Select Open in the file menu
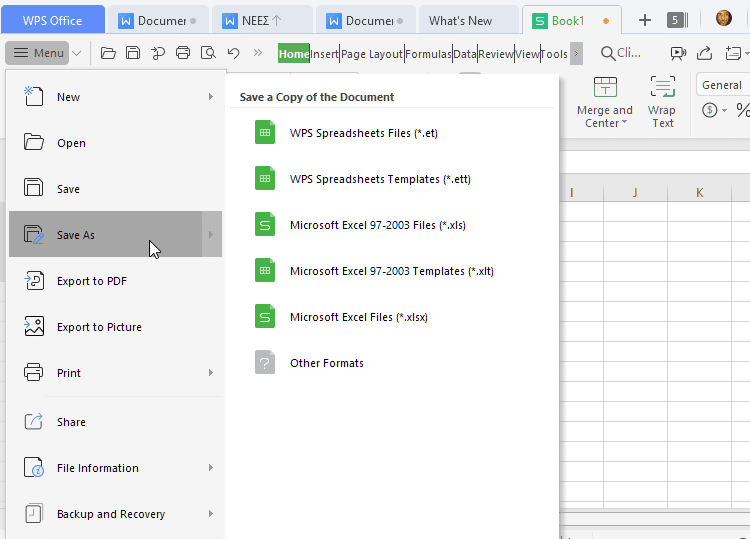750x539 pixels. pos(116,143)
